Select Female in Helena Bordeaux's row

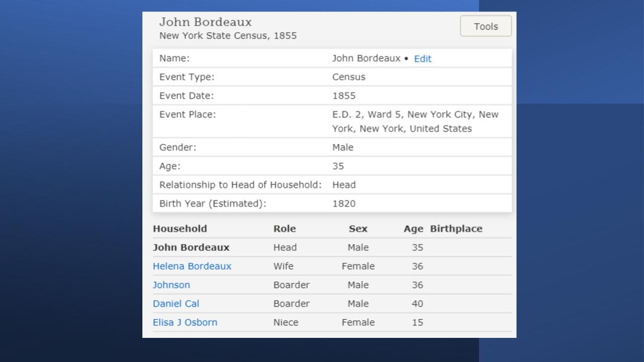tap(358, 266)
